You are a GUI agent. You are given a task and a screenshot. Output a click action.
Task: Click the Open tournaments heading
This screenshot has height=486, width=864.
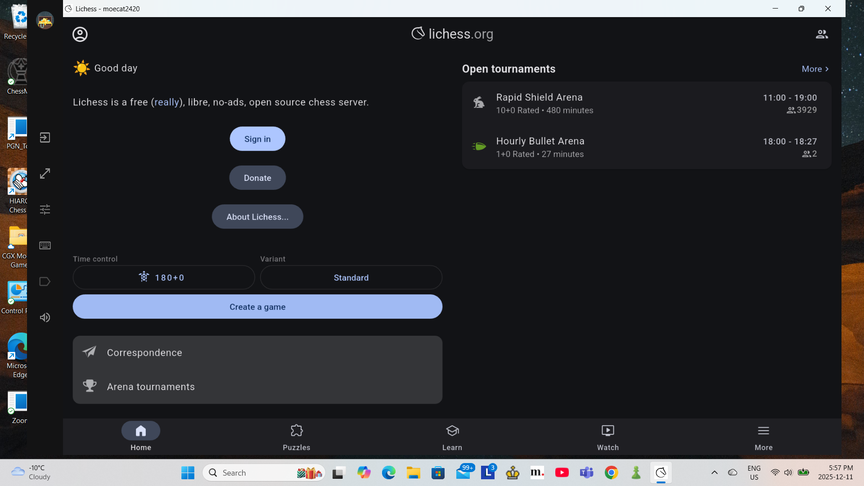pos(509,69)
